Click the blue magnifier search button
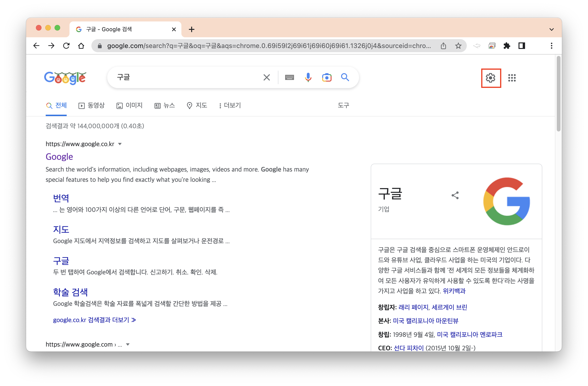The width and height of the screenshot is (588, 386). tap(345, 78)
